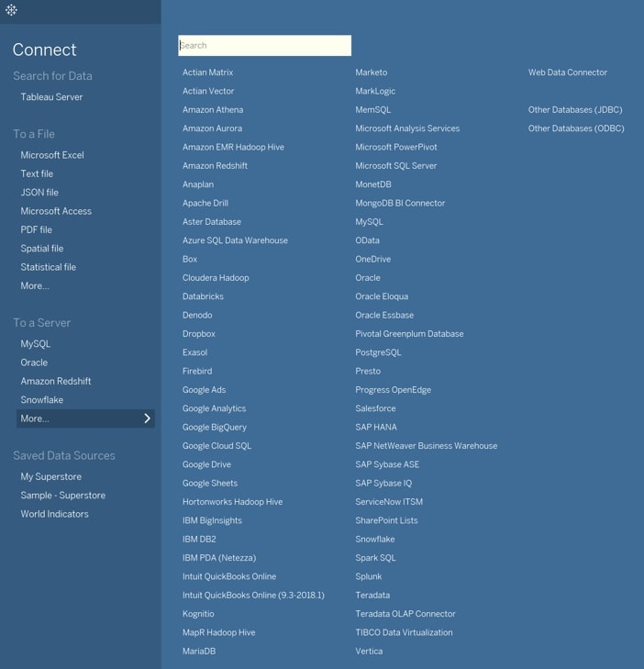Select Vertica connector
Screen dimensions: 644x669
coord(369,651)
